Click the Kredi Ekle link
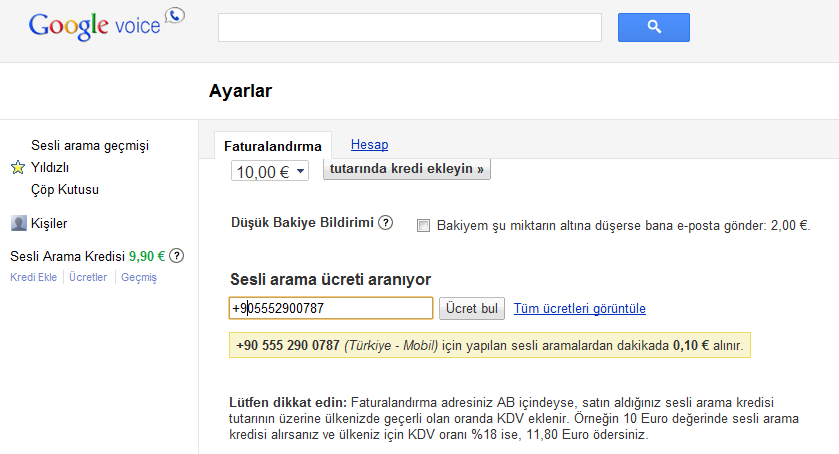Screen dimensions: 839x454 (33, 277)
